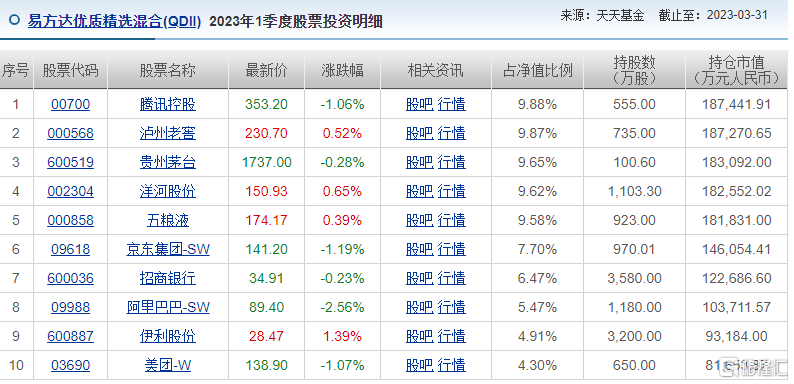Open 股吧 for 泸州老窖 row
The image size is (794, 384).
[420, 133]
